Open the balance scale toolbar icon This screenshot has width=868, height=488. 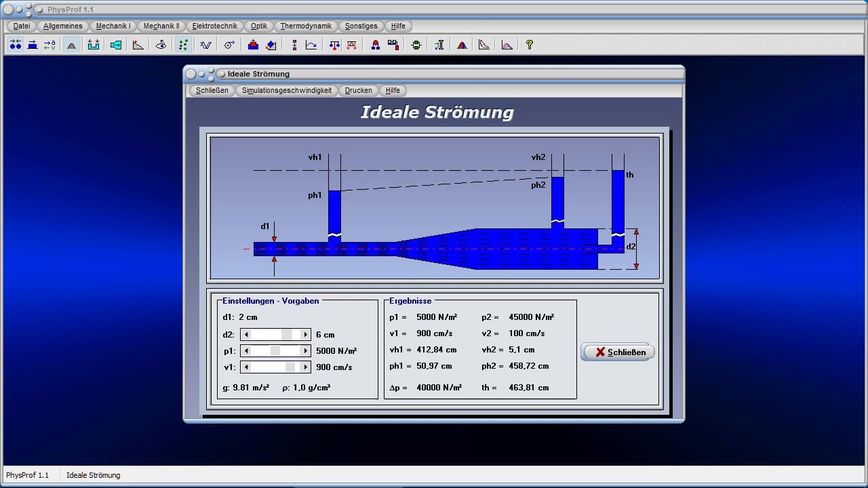click(334, 45)
